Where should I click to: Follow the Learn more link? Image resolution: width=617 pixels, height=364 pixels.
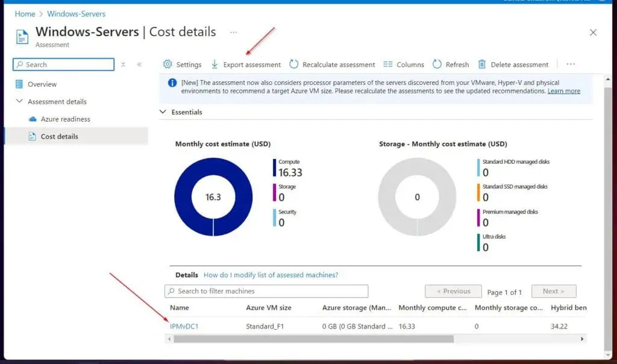click(x=564, y=91)
